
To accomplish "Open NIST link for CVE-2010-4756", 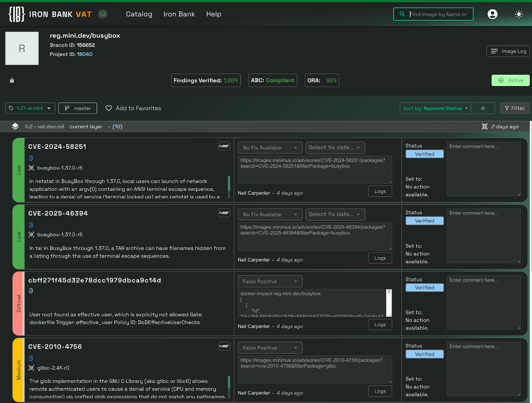I will tap(224, 346).
